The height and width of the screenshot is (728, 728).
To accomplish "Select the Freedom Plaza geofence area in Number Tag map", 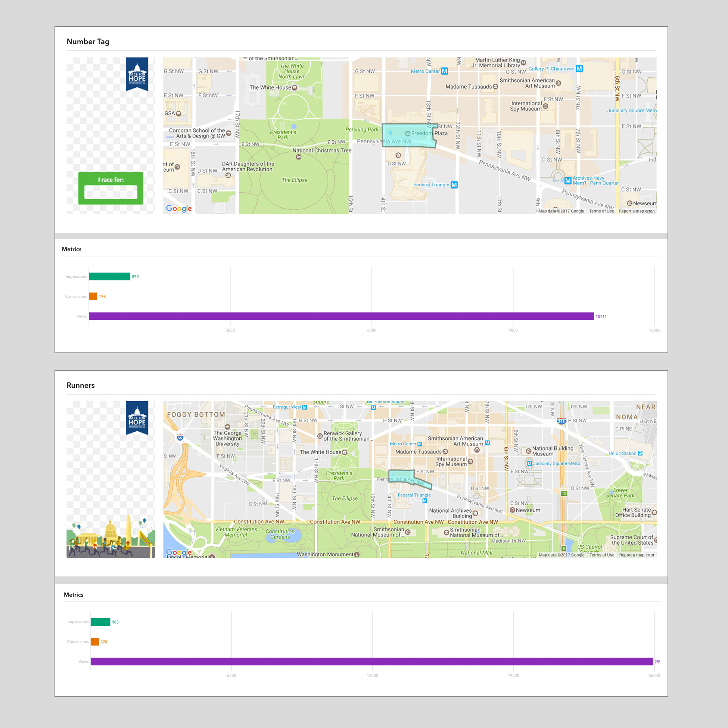I will click(x=409, y=135).
